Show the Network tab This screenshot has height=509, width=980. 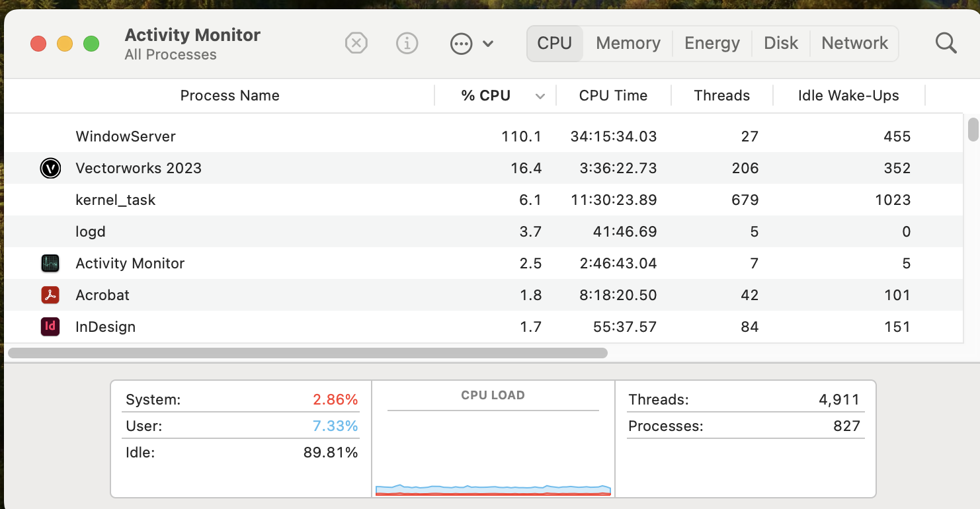tap(854, 44)
